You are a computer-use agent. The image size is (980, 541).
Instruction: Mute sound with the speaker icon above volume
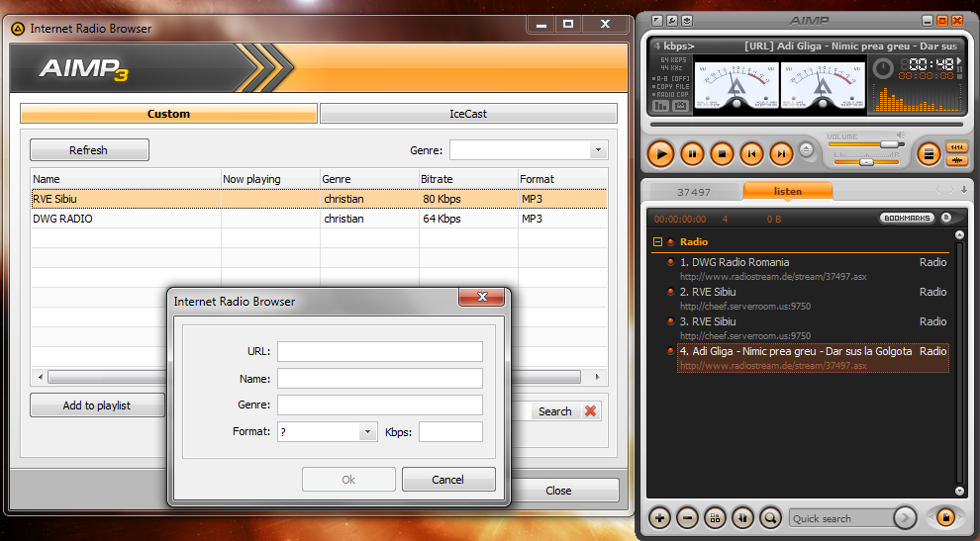click(901, 135)
